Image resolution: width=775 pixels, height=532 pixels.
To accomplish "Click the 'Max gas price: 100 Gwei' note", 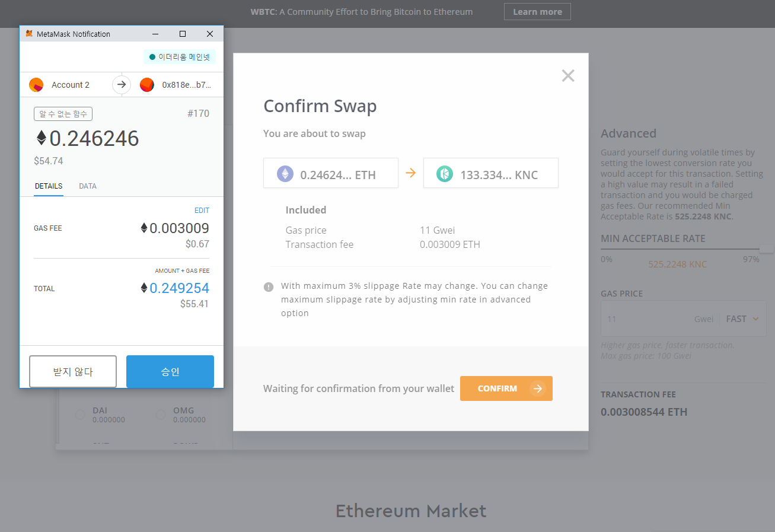I will pos(646,356).
